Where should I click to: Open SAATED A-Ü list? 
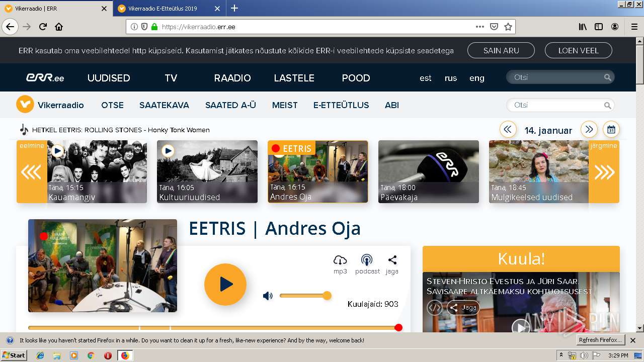coord(230,105)
